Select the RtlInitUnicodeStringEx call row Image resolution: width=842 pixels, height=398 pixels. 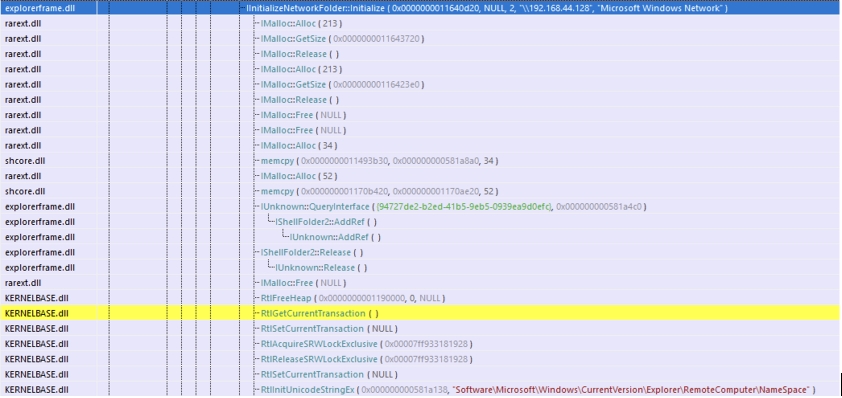coord(538,389)
